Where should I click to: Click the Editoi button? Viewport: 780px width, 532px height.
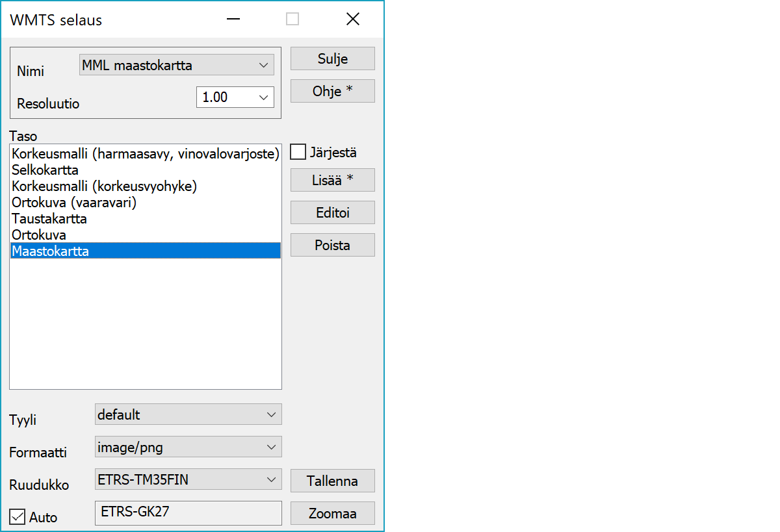[x=332, y=212]
